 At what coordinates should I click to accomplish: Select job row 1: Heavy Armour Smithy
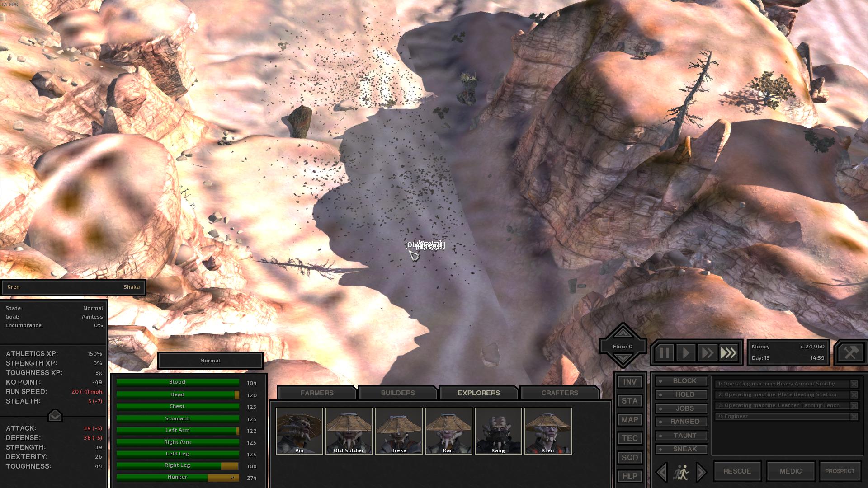[x=782, y=384]
